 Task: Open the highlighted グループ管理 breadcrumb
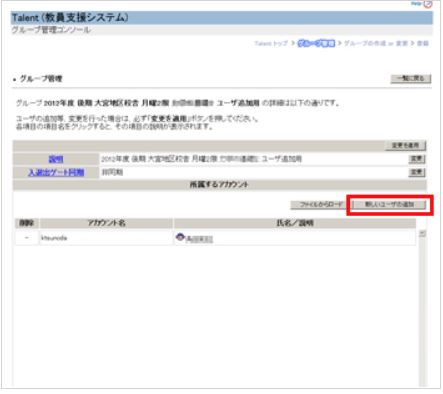click(316, 43)
